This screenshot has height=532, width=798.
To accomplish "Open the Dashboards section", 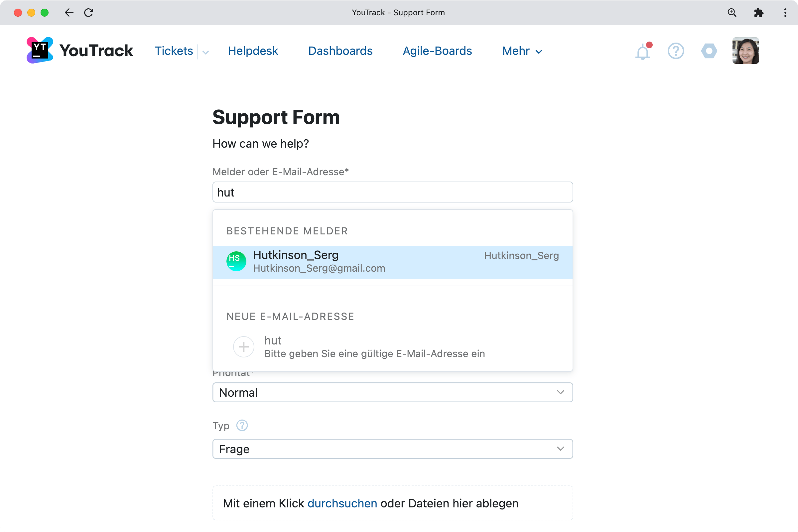I will (340, 51).
